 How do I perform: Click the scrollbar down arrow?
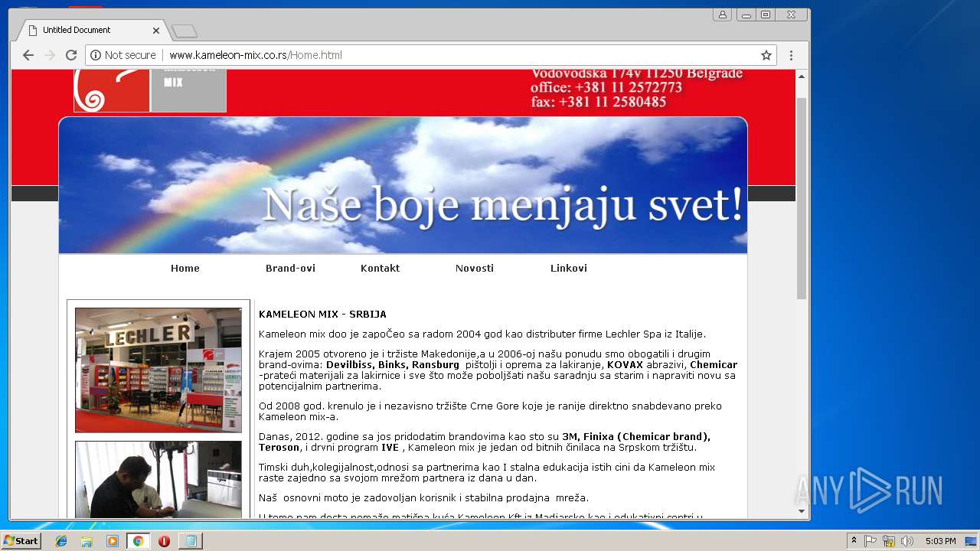point(802,511)
